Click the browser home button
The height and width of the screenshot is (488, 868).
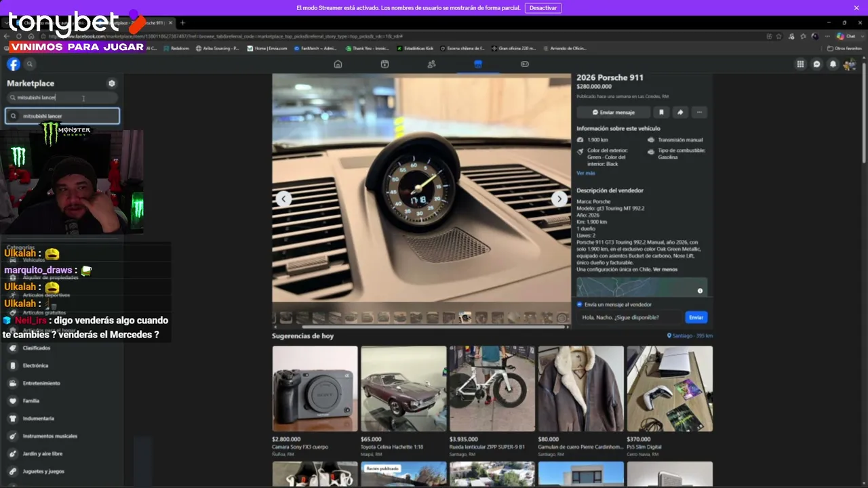[x=31, y=37]
